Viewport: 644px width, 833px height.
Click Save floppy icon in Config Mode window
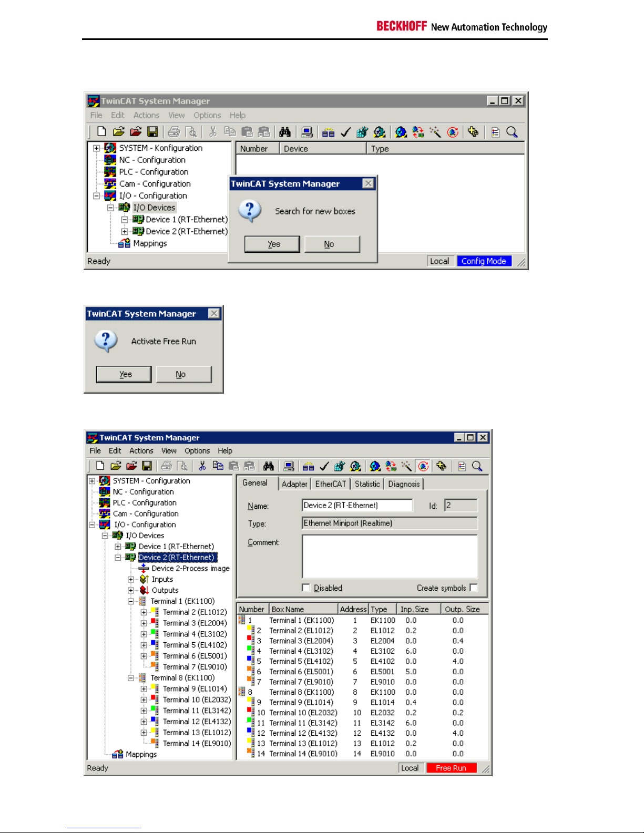click(x=152, y=132)
